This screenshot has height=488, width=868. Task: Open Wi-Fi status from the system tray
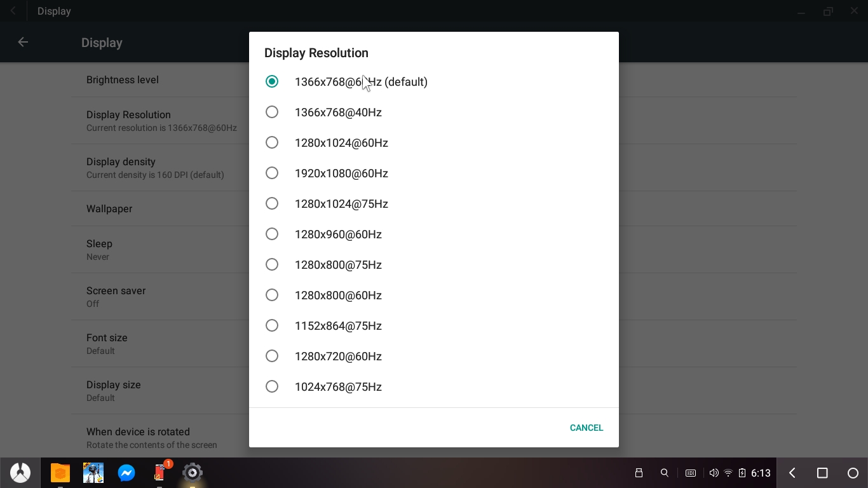(728, 473)
